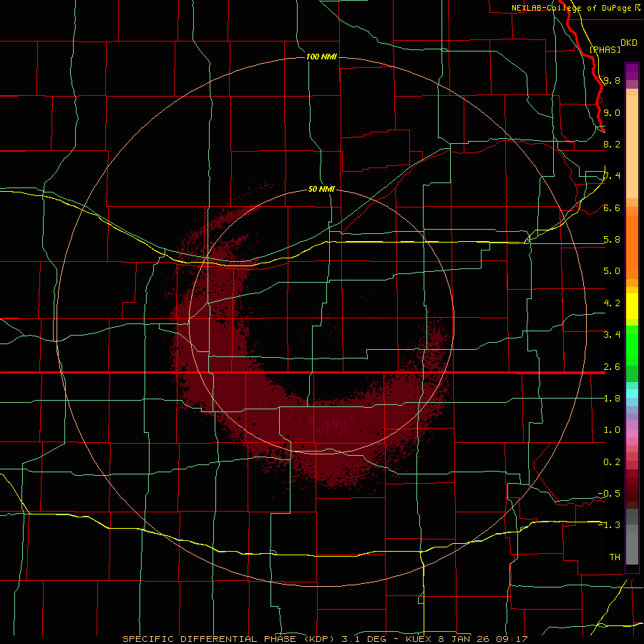Pick the yellow band on the color bar
The height and width of the screenshot is (644, 644).
[x=632, y=306]
